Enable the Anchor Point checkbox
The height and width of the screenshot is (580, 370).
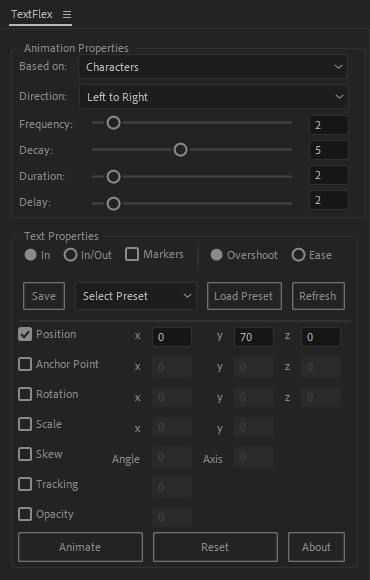click(25, 364)
